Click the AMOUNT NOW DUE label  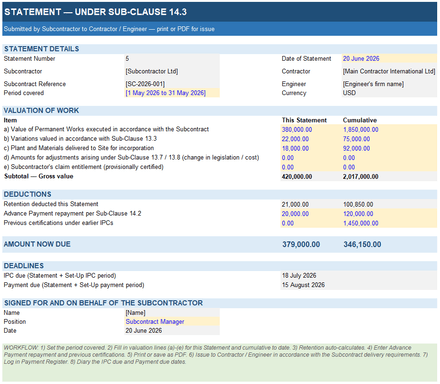tap(37, 244)
